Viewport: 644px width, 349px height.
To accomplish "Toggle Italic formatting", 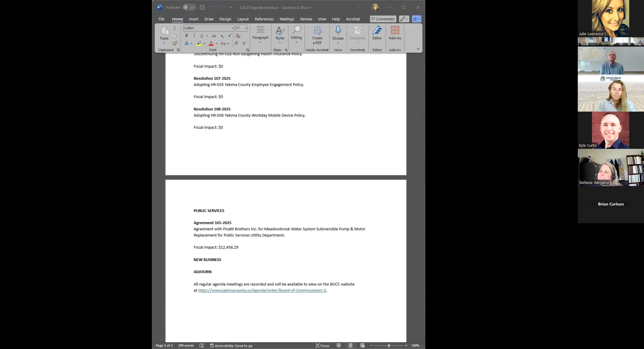I will pyautogui.click(x=194, y=36).
